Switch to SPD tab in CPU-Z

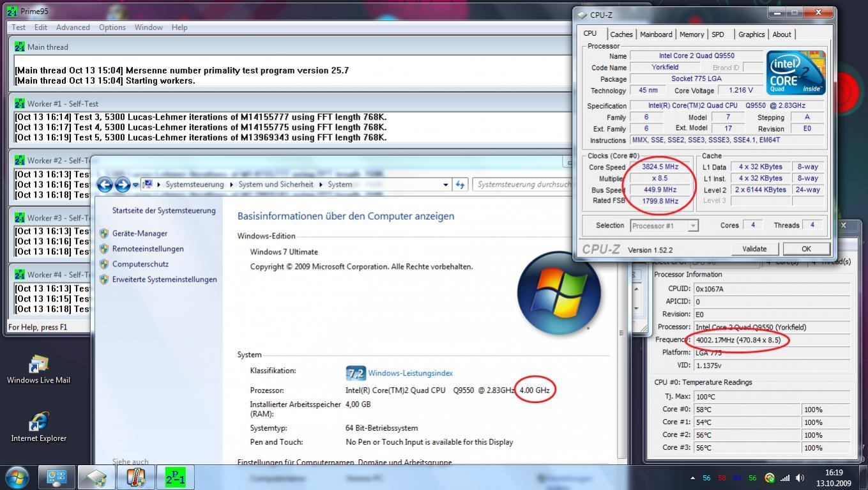(718, 34)
